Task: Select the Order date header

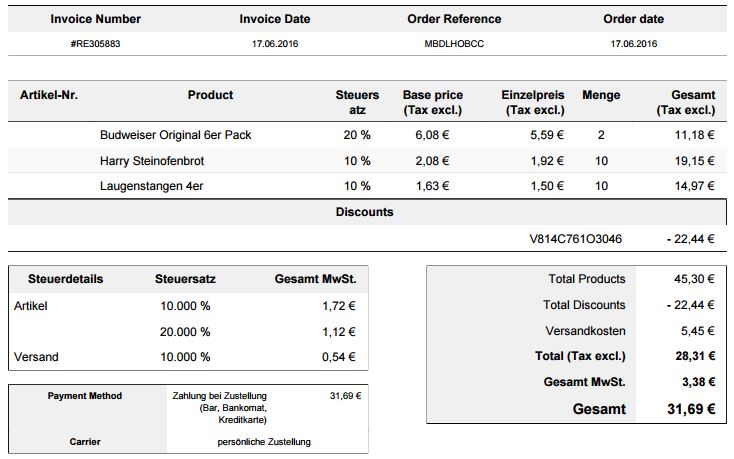Action: pos(633,19)
